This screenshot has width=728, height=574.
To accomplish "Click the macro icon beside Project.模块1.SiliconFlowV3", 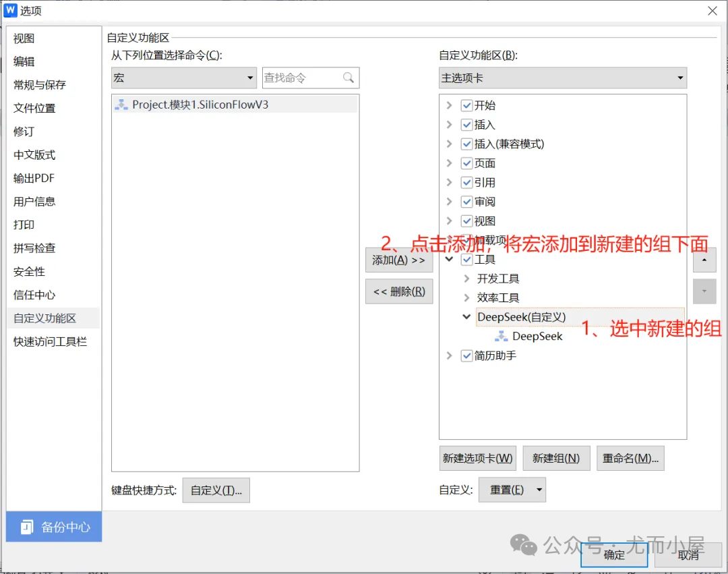I will [x=121, y=105].
